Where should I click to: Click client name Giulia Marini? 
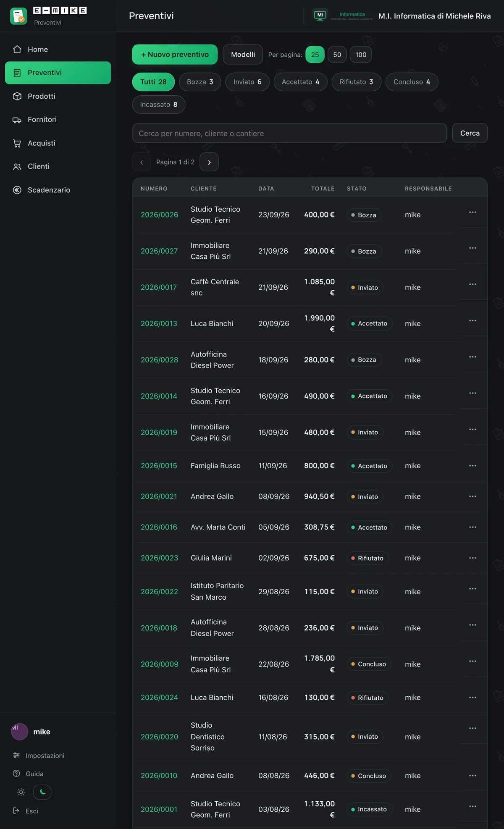(211, 558)
